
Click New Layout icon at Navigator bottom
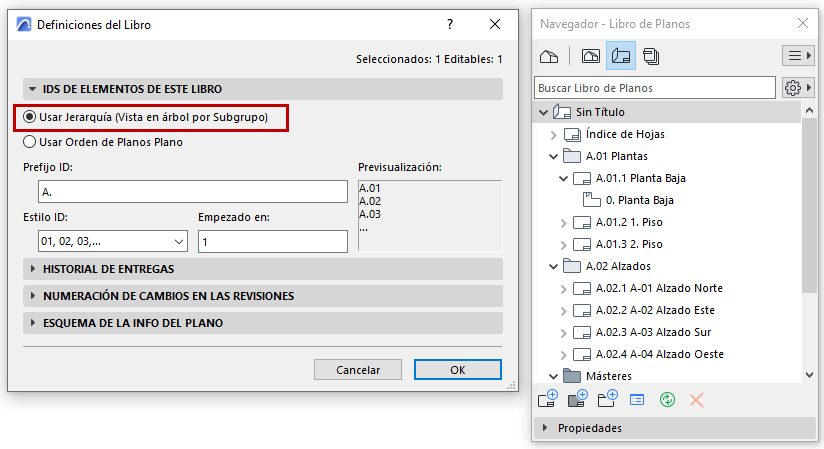click(x=548, y=400)
